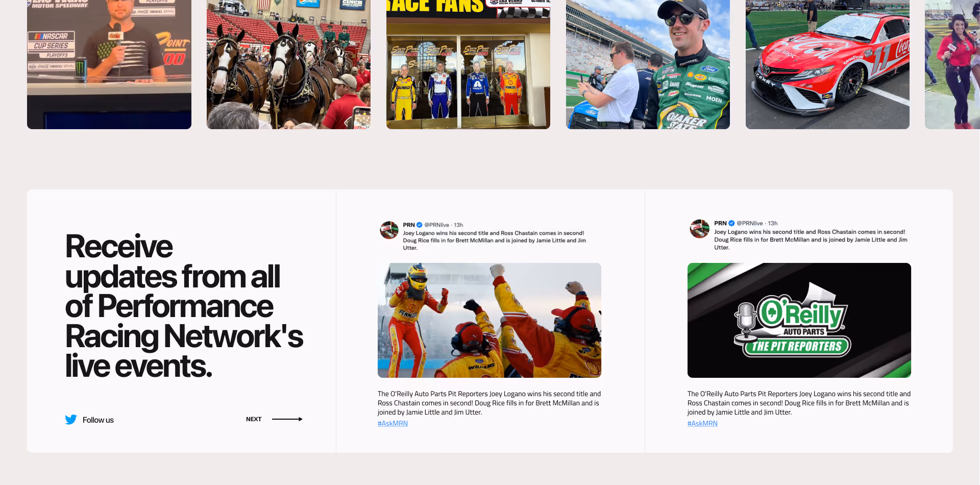
Task: Click PRN avatar in first tweet
Action: [x=389, y=230]
